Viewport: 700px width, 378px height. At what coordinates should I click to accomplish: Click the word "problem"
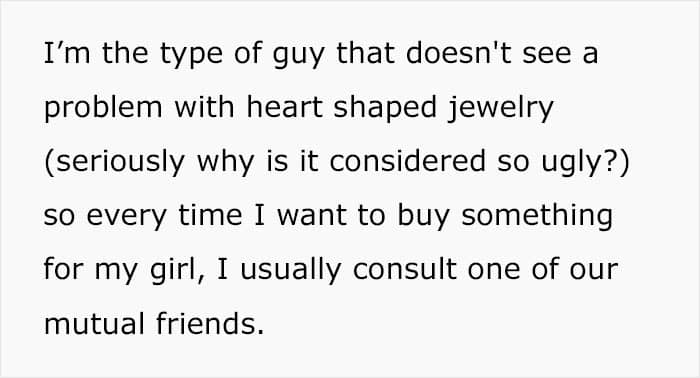pos(103,109)
